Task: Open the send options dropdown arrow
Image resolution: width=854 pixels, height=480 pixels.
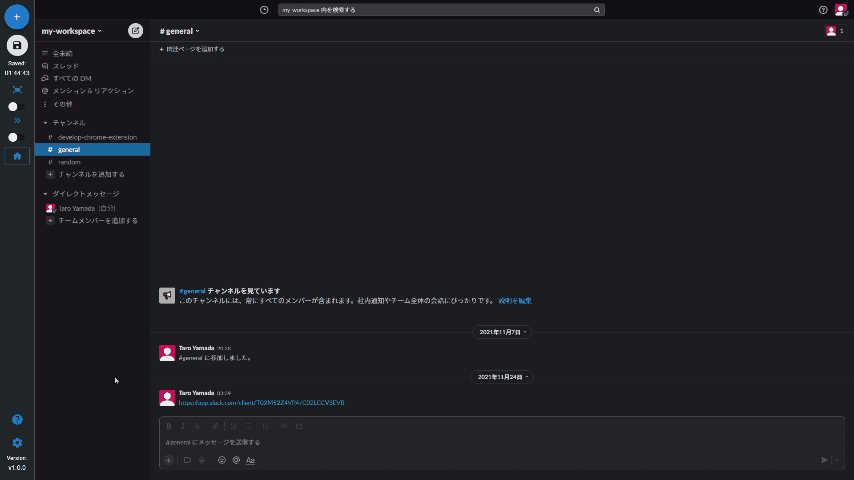Action: coord(837,460)
